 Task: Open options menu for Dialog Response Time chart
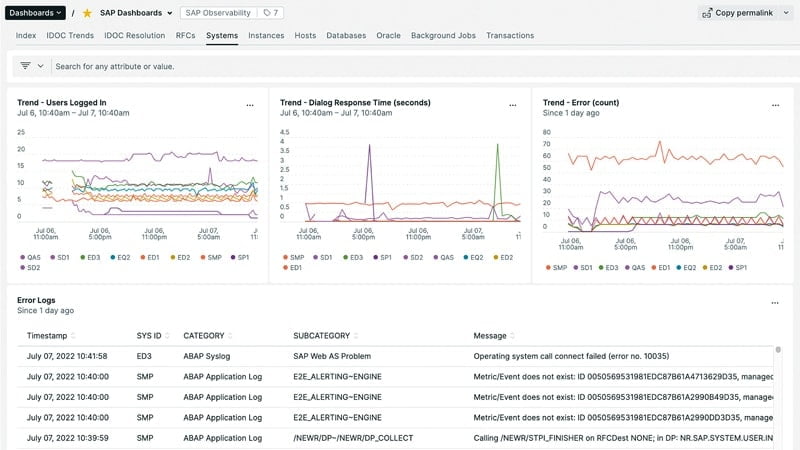(x=512, y=105)
